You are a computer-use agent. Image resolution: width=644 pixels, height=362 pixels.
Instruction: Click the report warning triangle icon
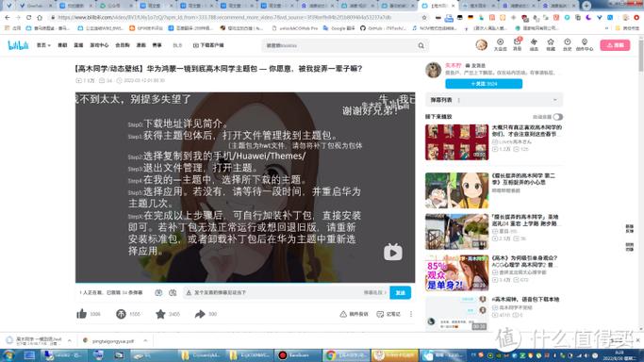coord(343,314)
